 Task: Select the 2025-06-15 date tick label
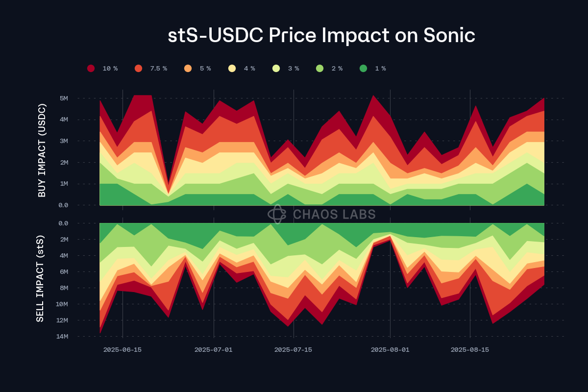tap(122, 350)
